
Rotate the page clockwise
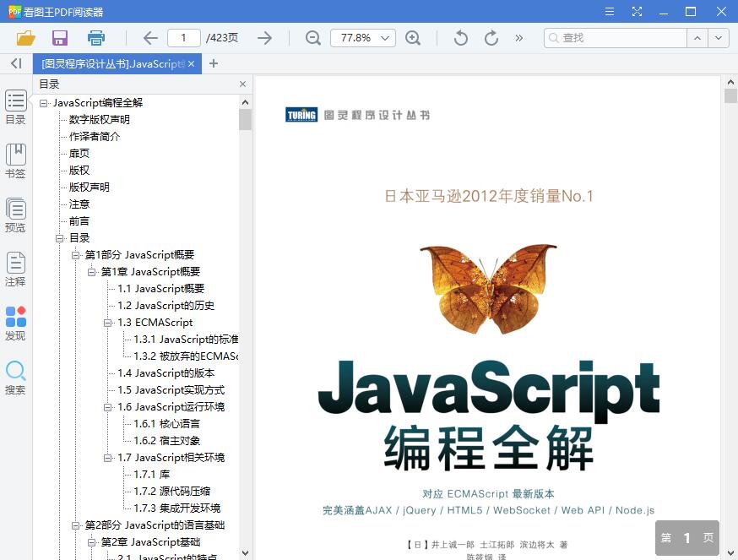pos(491,38)
